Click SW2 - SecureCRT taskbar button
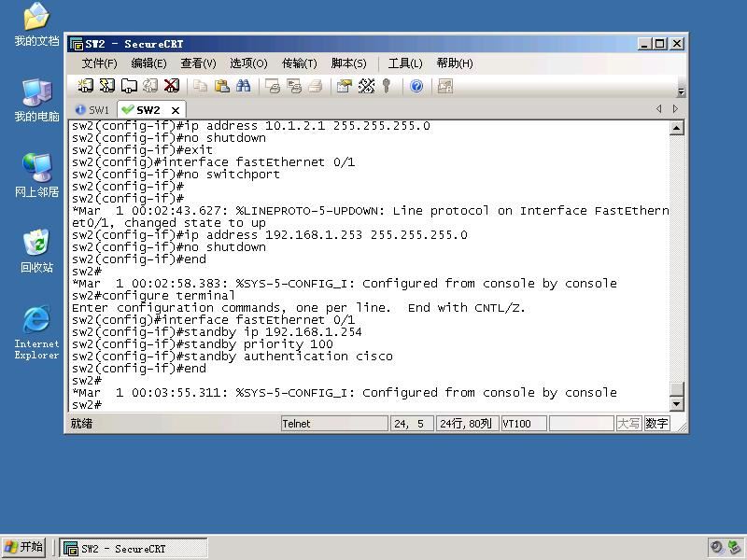This screenshot has height=560, width=747. tap(134, 549)
